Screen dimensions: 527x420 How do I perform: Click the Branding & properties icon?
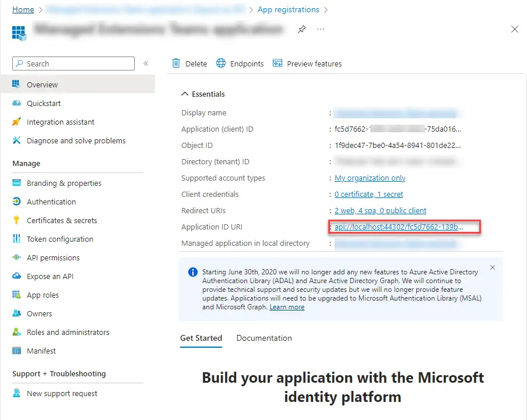pyautogui.click(x=16, y=183)
